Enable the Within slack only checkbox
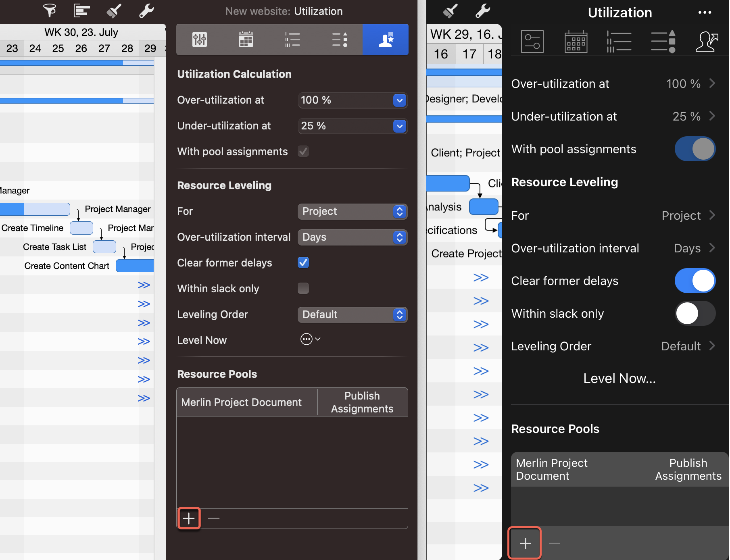This screenshot has width=730, height=560. (x=303, y=288)
